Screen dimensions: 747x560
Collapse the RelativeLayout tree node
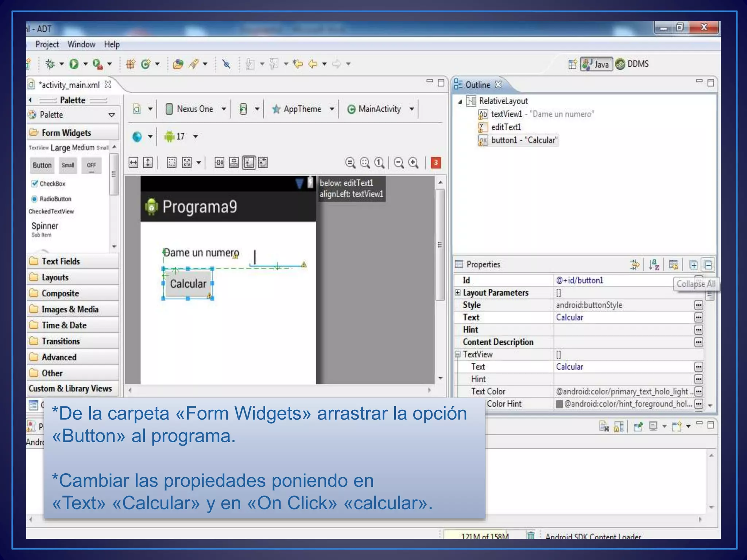(x=460, y=102)
